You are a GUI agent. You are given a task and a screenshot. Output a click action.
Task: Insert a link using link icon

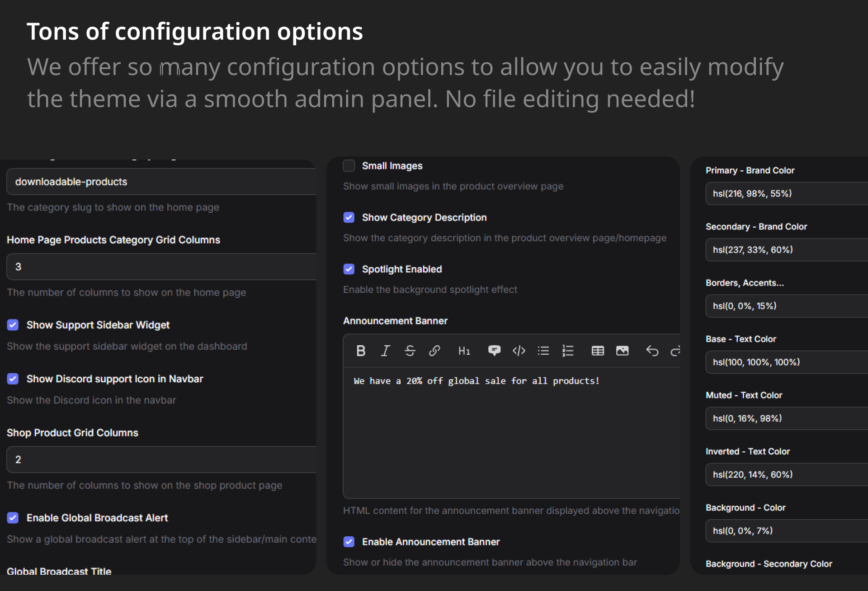click(434, 351)
